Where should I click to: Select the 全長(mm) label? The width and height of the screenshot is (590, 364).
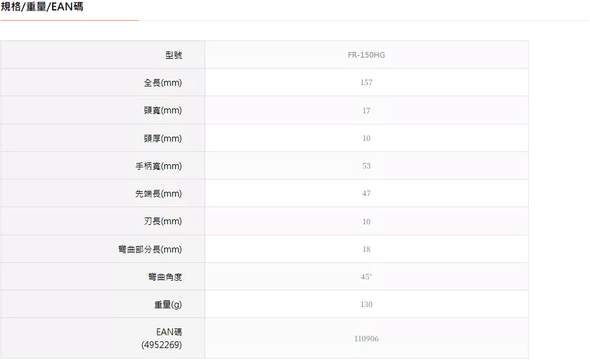pos(162,83)
